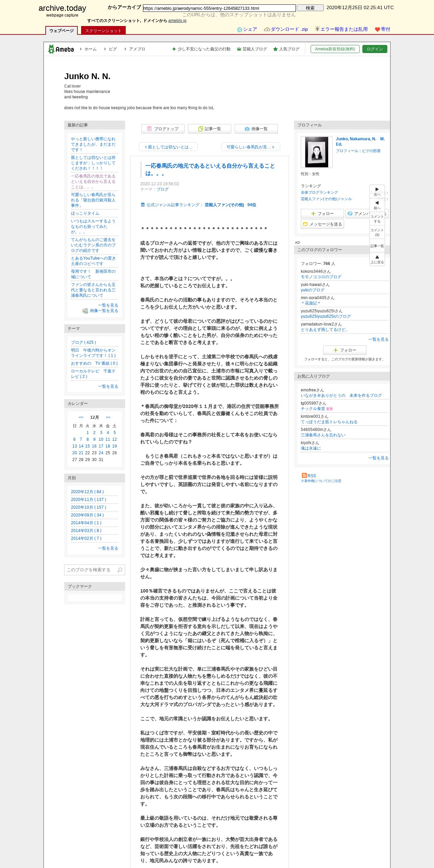Click the archive URL input field
Viewport: 434px width, 868px height.
219,8
